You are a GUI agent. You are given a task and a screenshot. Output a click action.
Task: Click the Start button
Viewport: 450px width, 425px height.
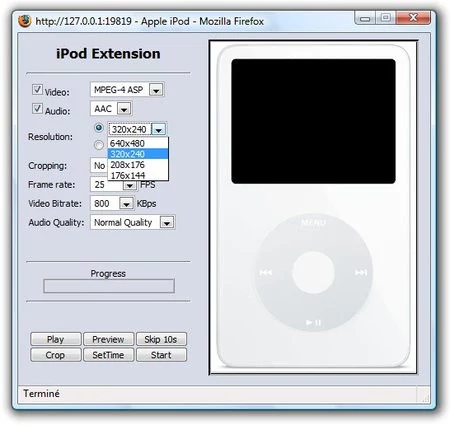161,355
